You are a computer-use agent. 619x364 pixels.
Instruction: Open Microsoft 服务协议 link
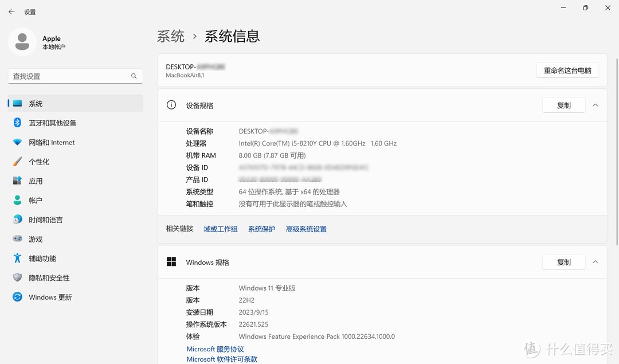pyautogui.click(x=215, y=349)
